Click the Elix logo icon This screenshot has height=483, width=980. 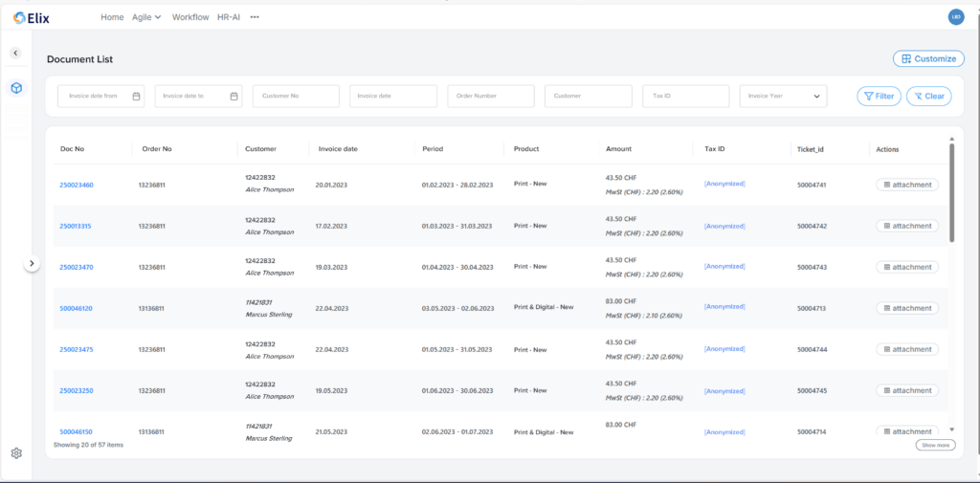coord(20,17)
